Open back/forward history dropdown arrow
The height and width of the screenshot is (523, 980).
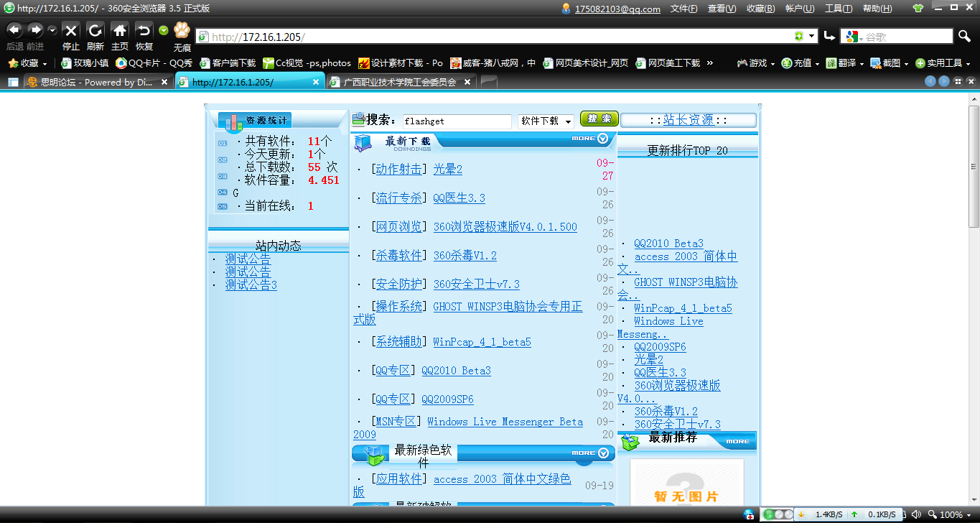click(52, 30)
